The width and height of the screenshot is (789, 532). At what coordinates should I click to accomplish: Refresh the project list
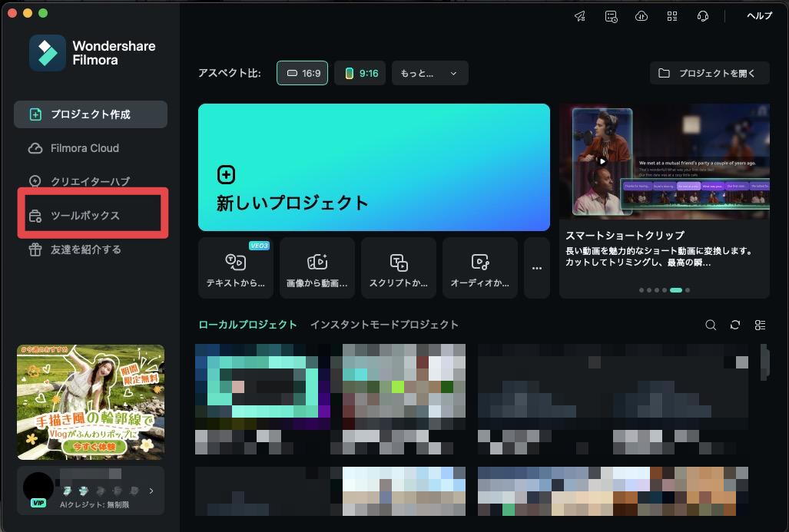735,325
